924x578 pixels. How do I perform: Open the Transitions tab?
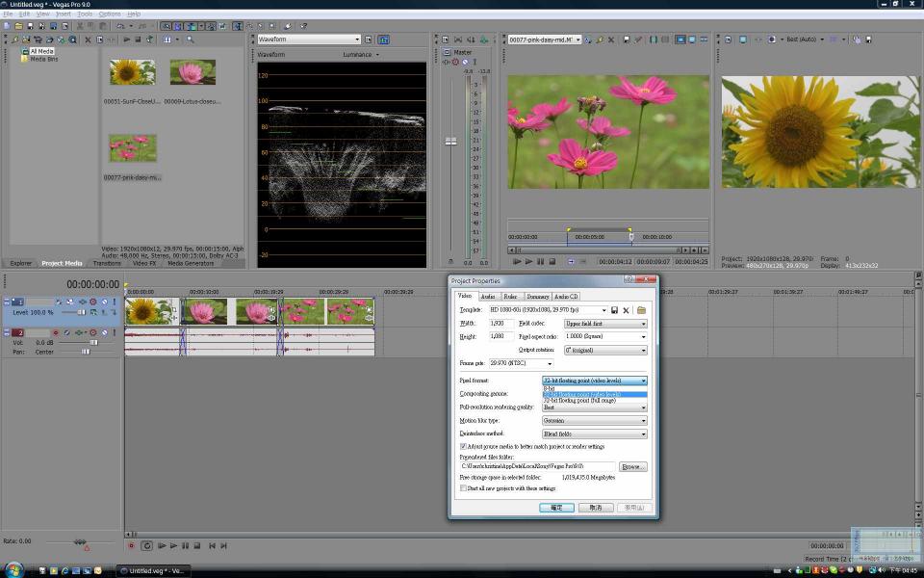pyautogui.click(x=107, y=263)
